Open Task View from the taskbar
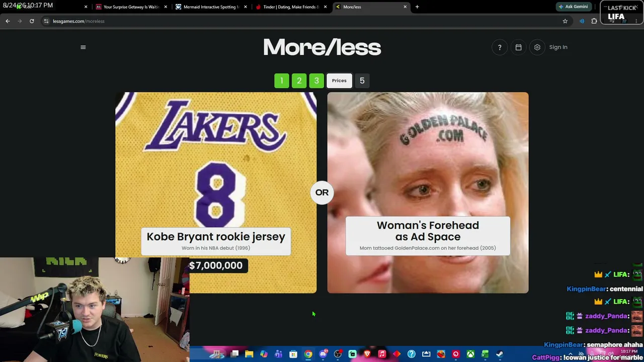Screen dimensions: 644x362 pos(234,354)
